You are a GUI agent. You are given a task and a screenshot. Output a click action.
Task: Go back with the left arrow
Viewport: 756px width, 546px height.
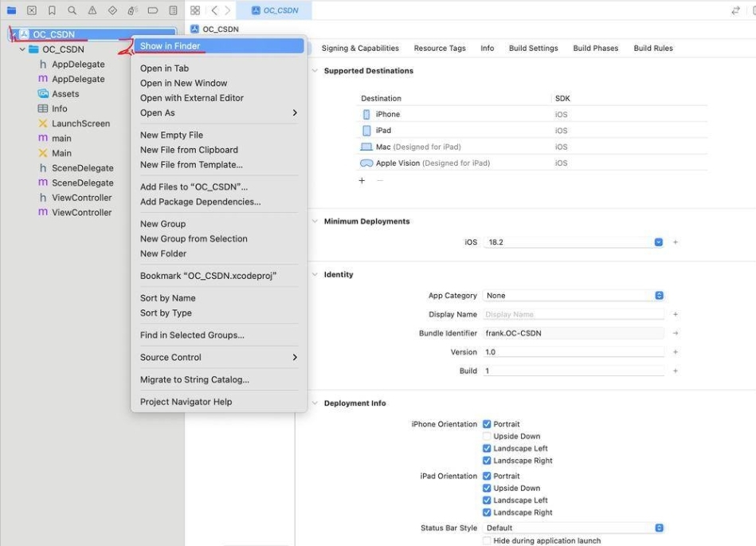click(x=214, y=10)
